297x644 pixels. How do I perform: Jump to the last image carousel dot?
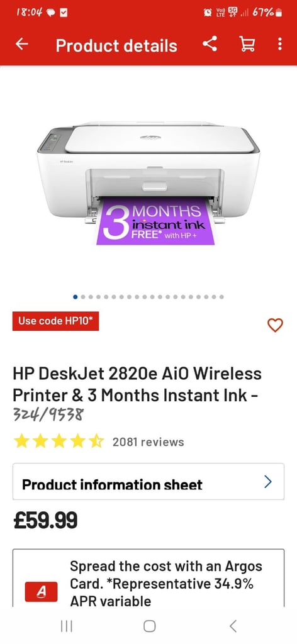tap(222, 297)
